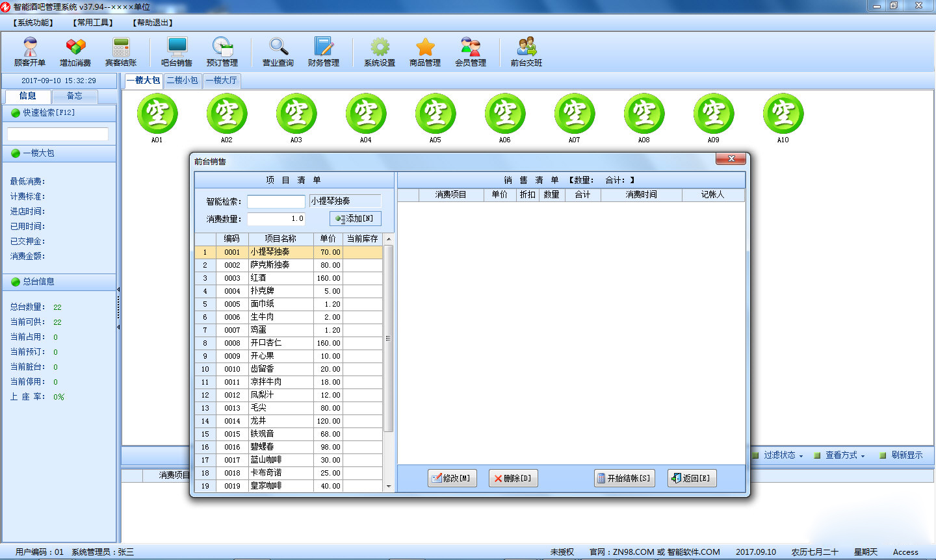Image resolution: width=936 pixels, height=560 pixels.
Task: Launch the 吧台销售 monitor icon
Action: [x=177, y=52]
